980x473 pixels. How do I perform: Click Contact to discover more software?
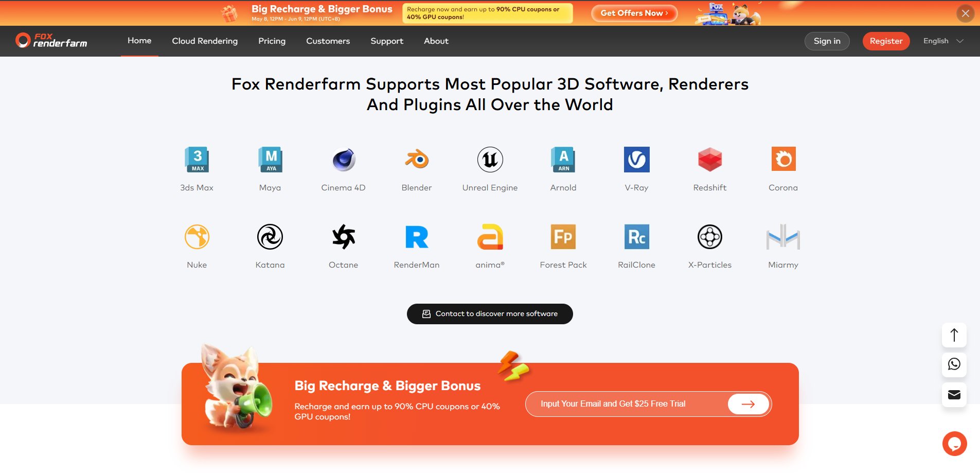click(x=490, y=314)
